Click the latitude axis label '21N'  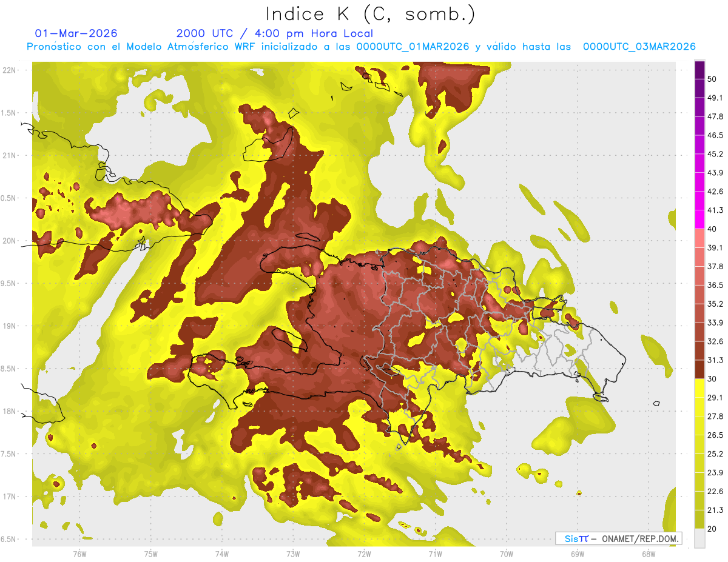[9, 156]
